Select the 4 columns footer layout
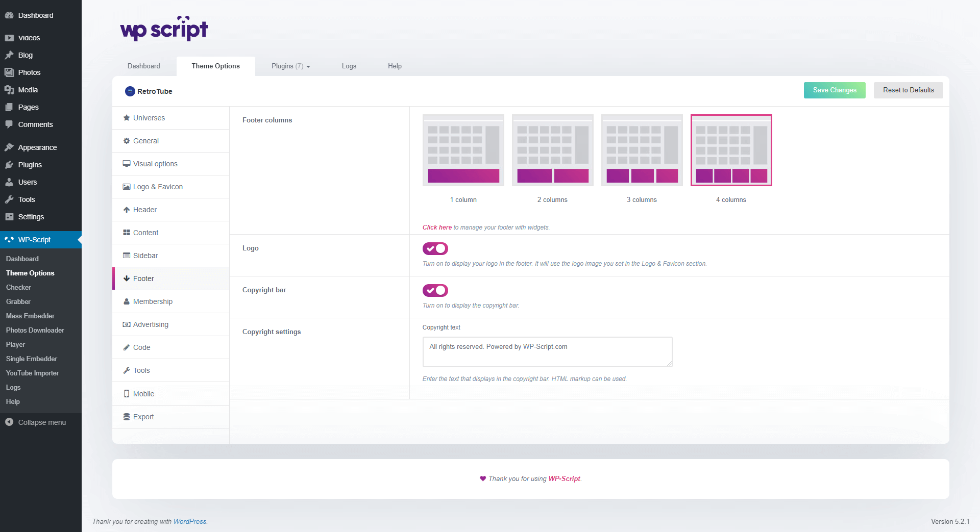 click(731, 150)
